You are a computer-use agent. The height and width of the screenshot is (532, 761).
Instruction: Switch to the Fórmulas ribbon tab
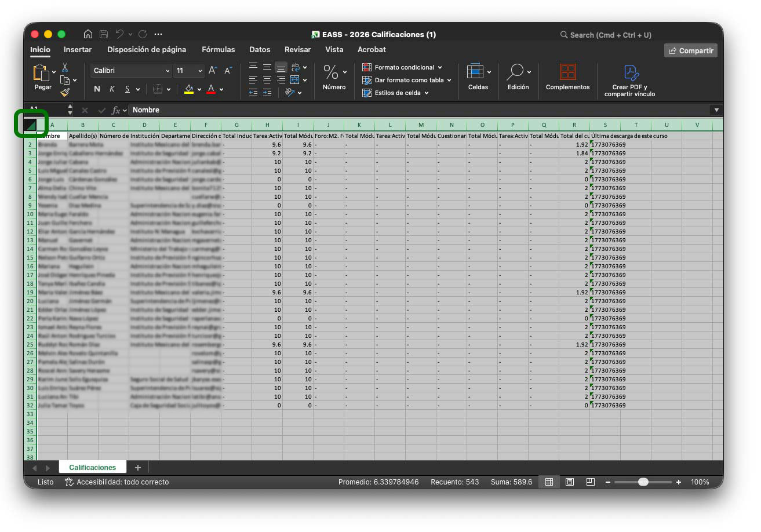pyautogui.click(x=218, y=50)
